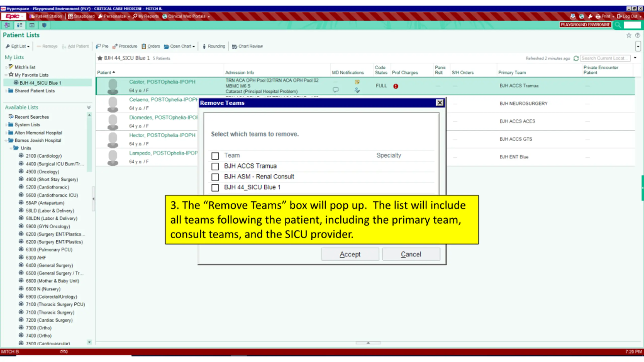The height and width of the screenshot is (362, 644).
Task: Click the sticky note icon in Castor's row
Action: tap(357, 82)
